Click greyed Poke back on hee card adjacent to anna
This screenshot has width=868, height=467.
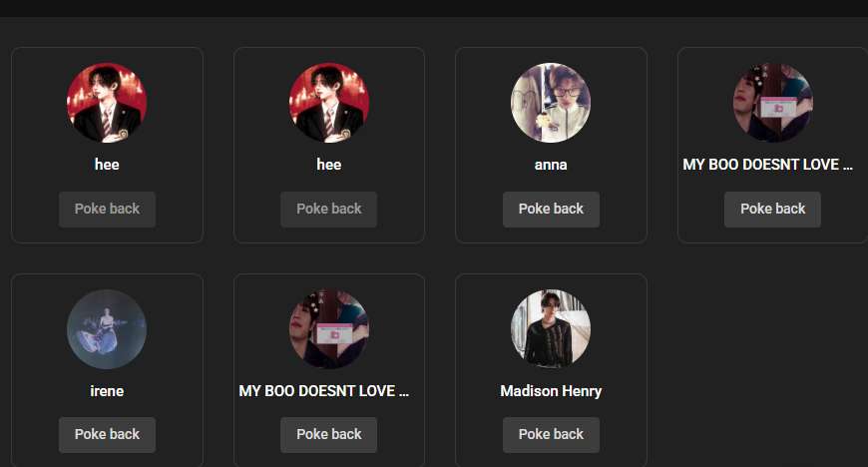(329, 209)
